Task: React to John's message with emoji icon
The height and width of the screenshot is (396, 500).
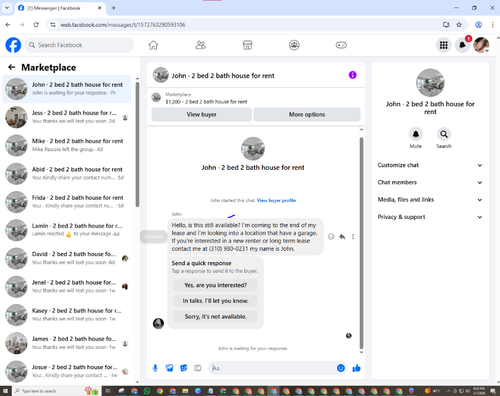Action: (x=331, y=237)
